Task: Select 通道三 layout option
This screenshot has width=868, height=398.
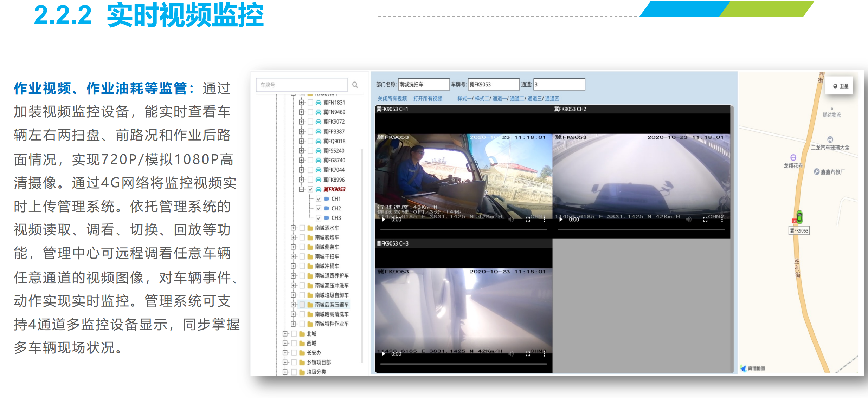Action: coord(534,99)
